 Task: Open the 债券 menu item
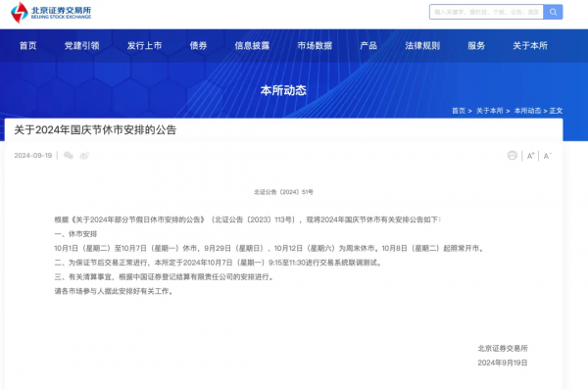click(x=198, y=46)
